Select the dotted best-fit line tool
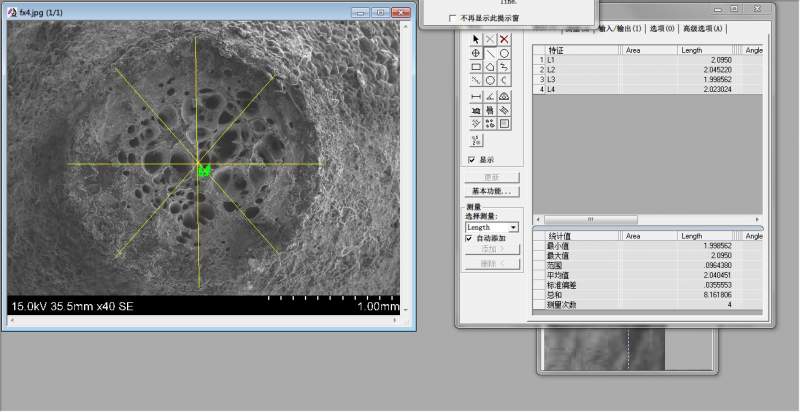The height and width of the screenshot is (412, 800). [x=476, y=81]
